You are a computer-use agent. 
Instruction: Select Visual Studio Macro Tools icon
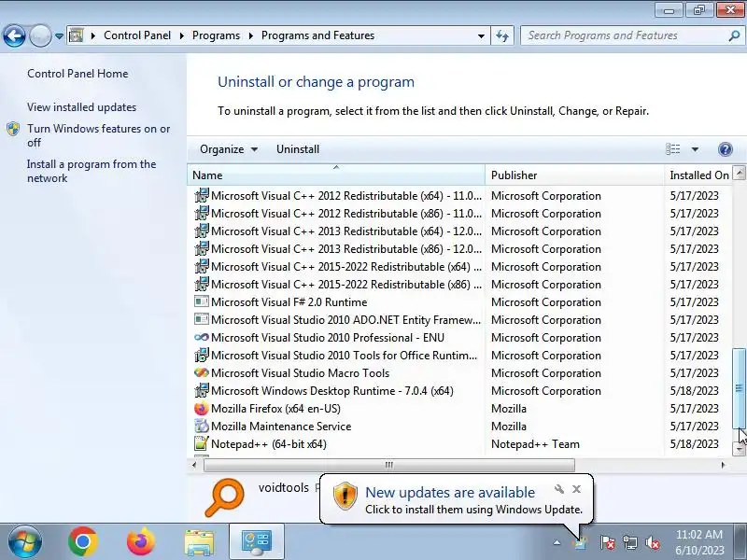click(x=202, y=372)
